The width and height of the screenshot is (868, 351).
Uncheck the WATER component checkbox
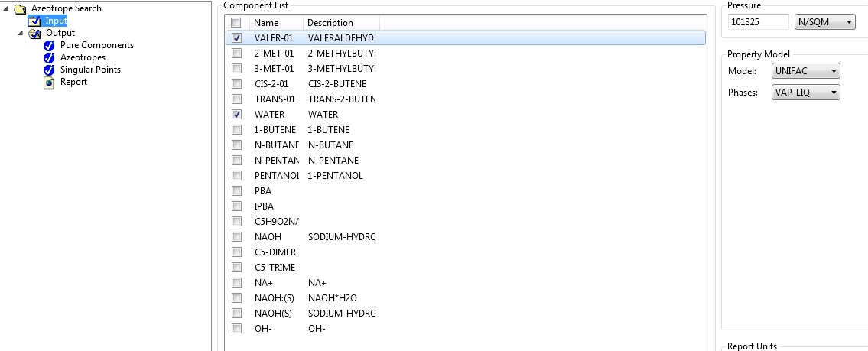[236, 114]
